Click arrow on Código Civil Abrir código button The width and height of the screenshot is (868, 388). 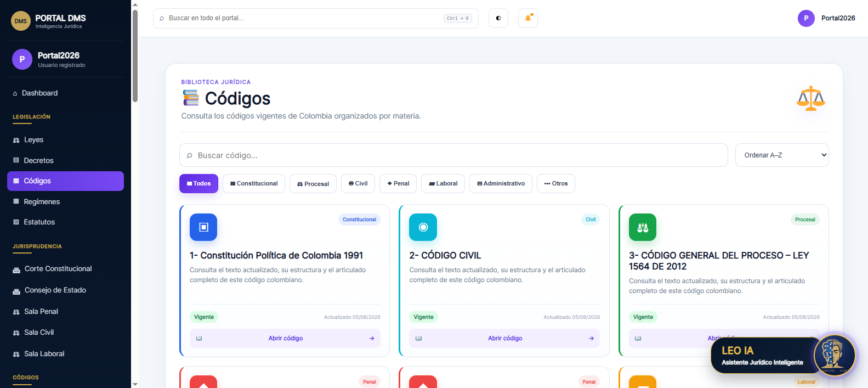click(591, 339)
